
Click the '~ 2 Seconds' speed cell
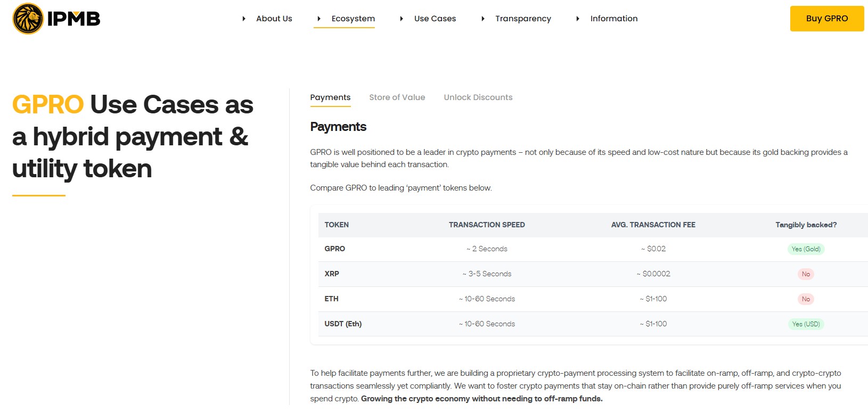487,249
